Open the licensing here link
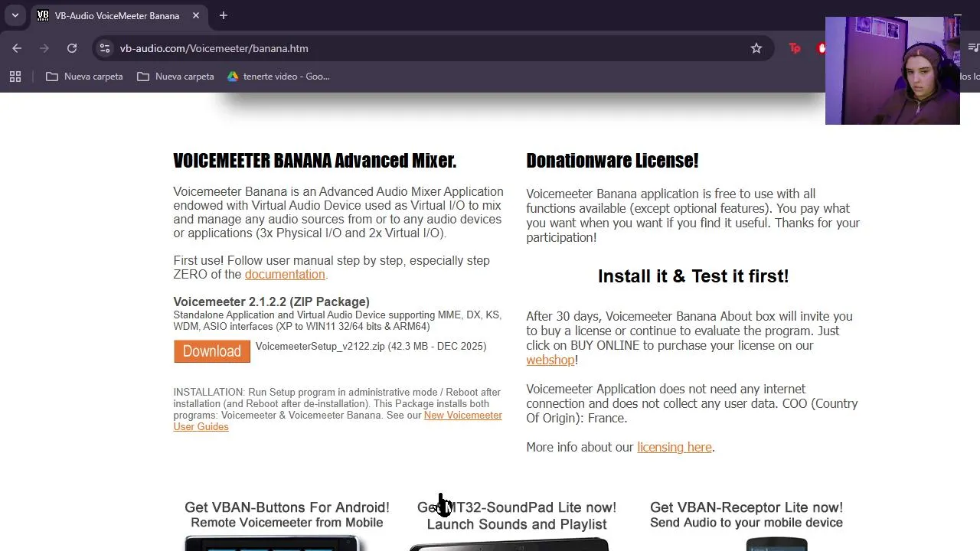The width and height of the screenshot is (980, 551). (x=675, y=447)
